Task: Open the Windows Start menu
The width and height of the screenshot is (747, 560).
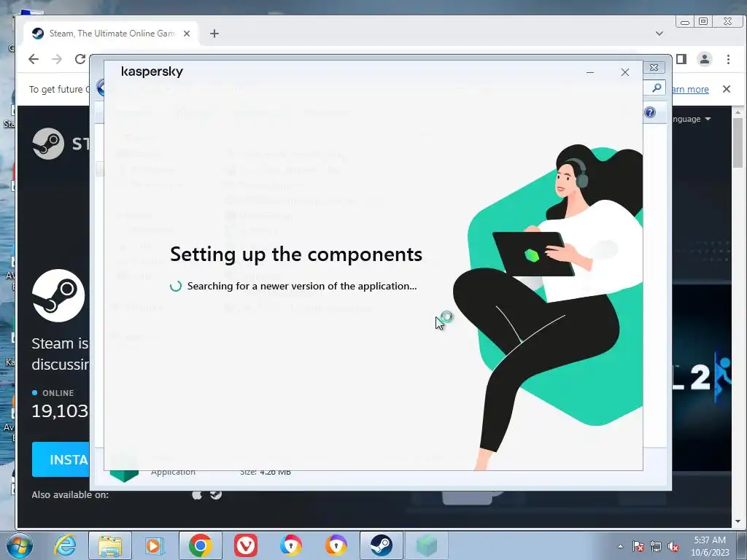Action: coord(20,545)
